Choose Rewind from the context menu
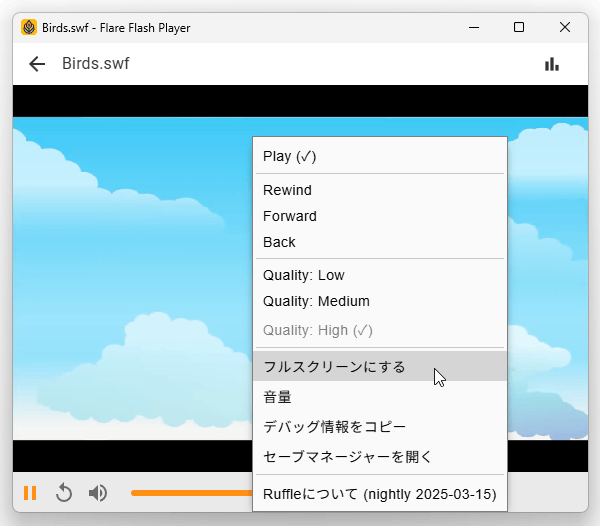The image size is (600, 526). coord(380,190)
